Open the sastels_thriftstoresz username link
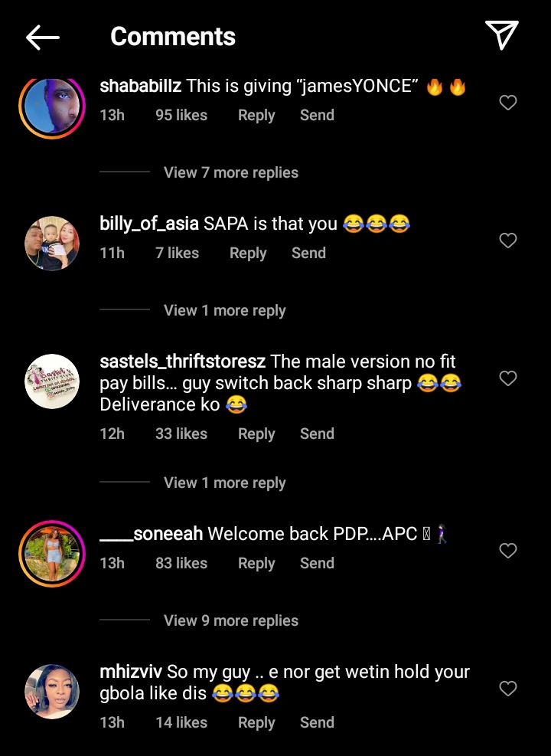 tap(183, 362)
